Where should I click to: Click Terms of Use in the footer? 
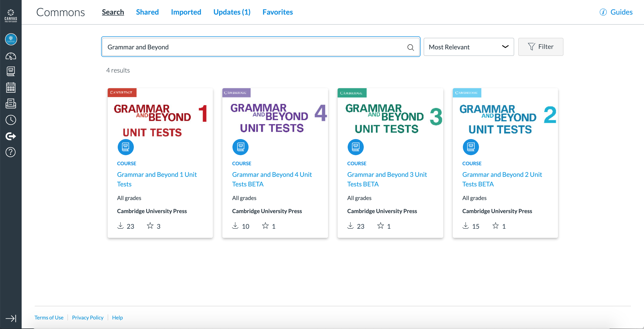click(49, 317)
